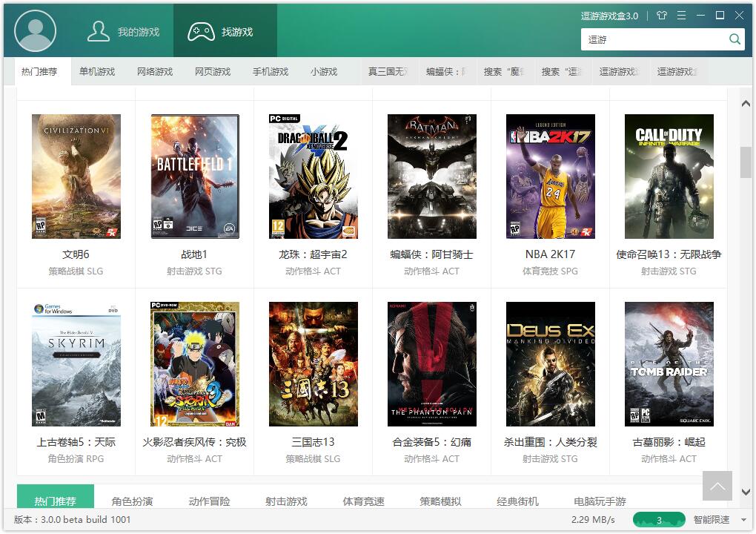The image size is (756, 534).
Task: Click the scrollbar down arrow
Action: [x=746, y=492]
